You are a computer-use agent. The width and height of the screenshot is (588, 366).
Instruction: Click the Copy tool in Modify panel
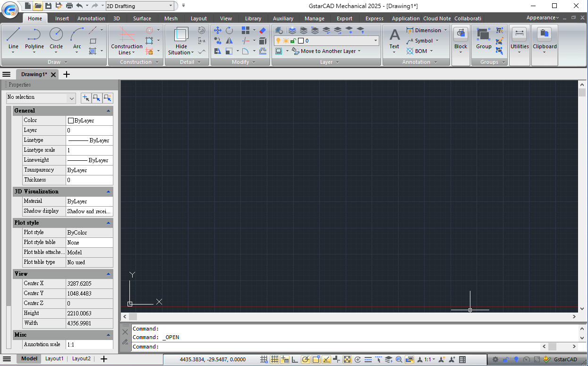click(x=218, y=41)
